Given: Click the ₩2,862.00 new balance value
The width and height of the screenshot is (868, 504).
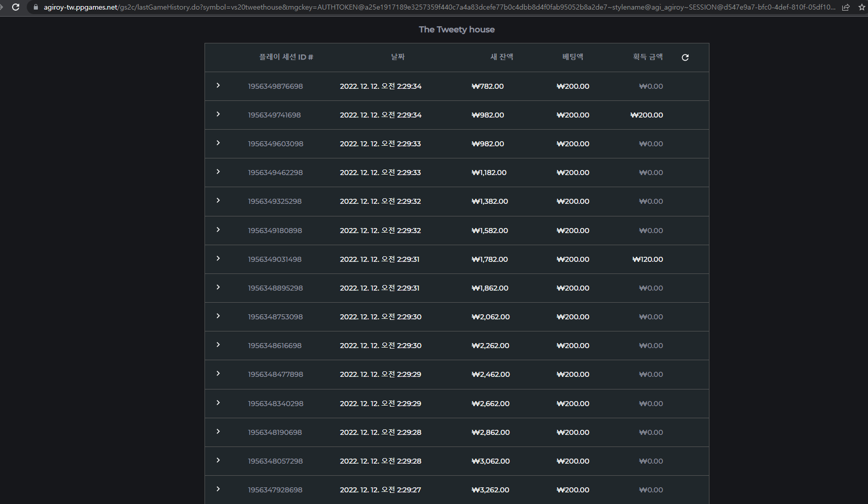Looking at the screenshot, I should click(x=491, y=432).
